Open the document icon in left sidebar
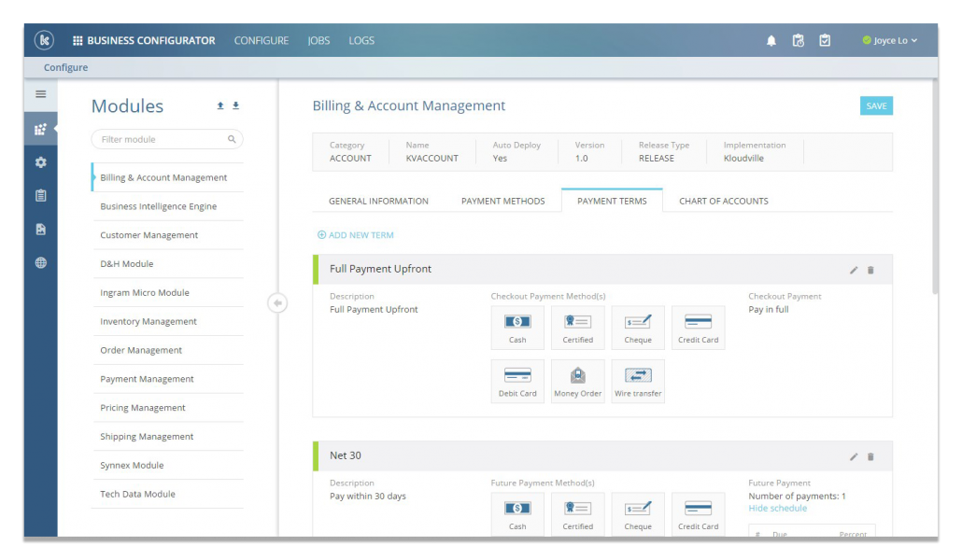 [x=40, y=230]
